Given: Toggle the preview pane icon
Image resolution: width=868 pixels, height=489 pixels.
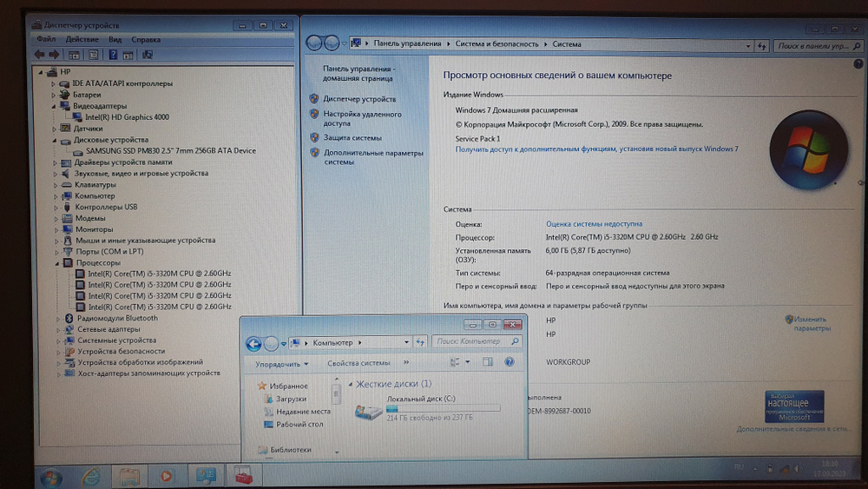Looking at the screenshot, I should (x=487, y=362).
